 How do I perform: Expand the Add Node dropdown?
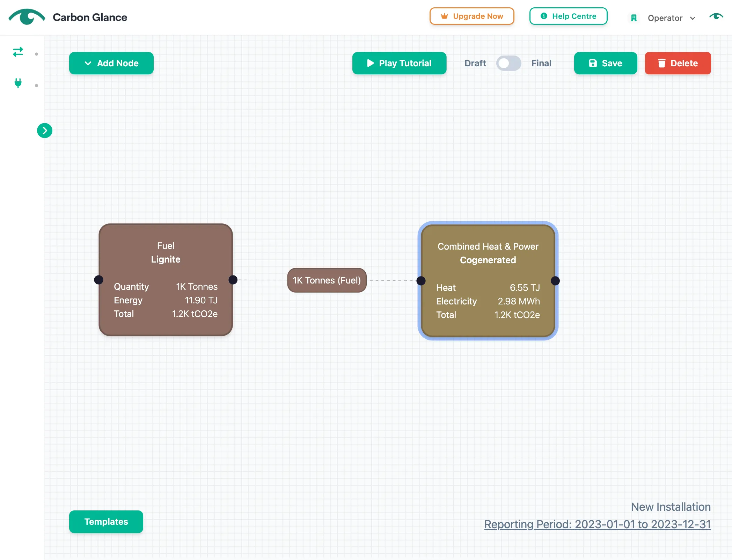click(111, 63)
